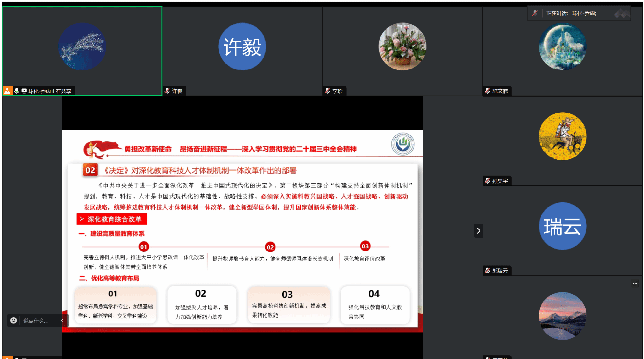
Task: Click the muted mic icon in speaking banner
Action: (x=535, y=13)
